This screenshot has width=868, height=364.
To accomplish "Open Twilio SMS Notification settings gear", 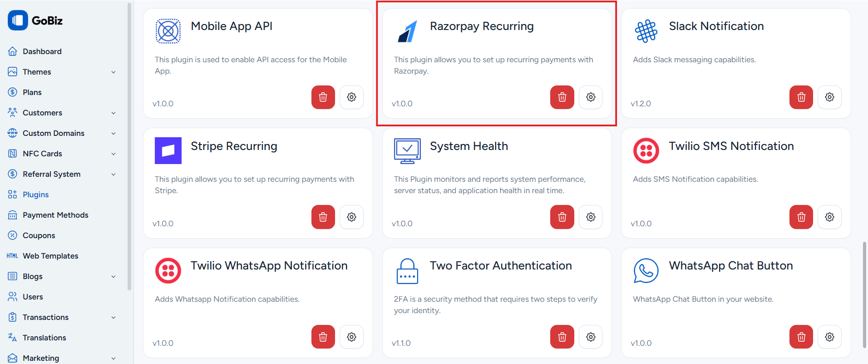I will 829,217.
